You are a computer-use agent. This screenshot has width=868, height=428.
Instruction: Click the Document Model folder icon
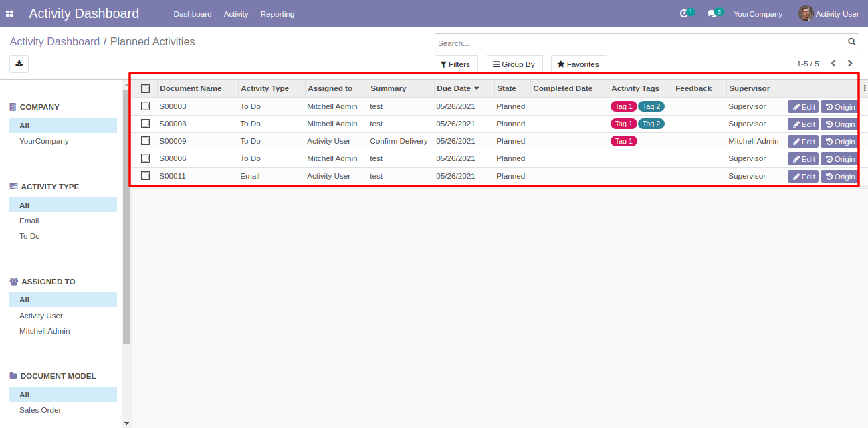(13, 376)
